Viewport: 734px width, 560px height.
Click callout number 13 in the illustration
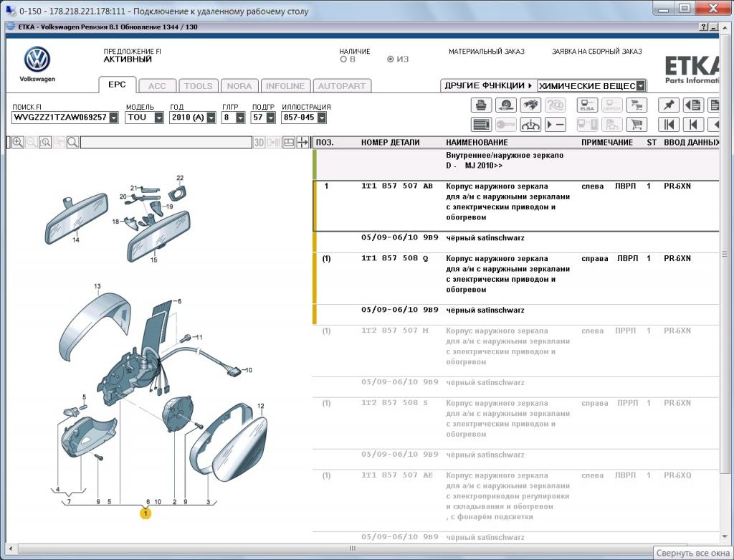click(x=97, y=287)
